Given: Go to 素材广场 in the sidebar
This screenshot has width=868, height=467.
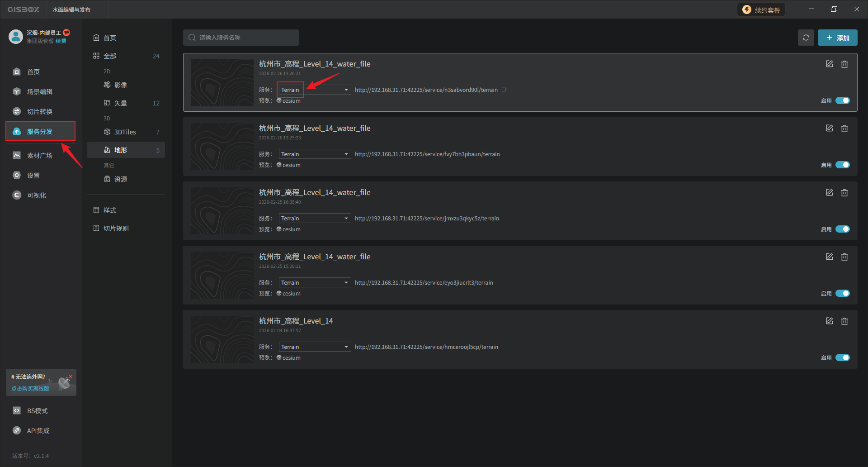Looking at the screenshot, I should click(39, 156).
